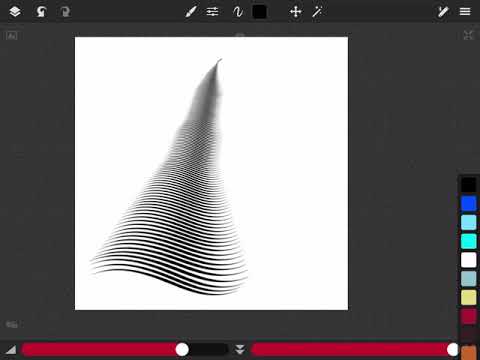
Task: Select the Brush tool
Action: [190, 12]
